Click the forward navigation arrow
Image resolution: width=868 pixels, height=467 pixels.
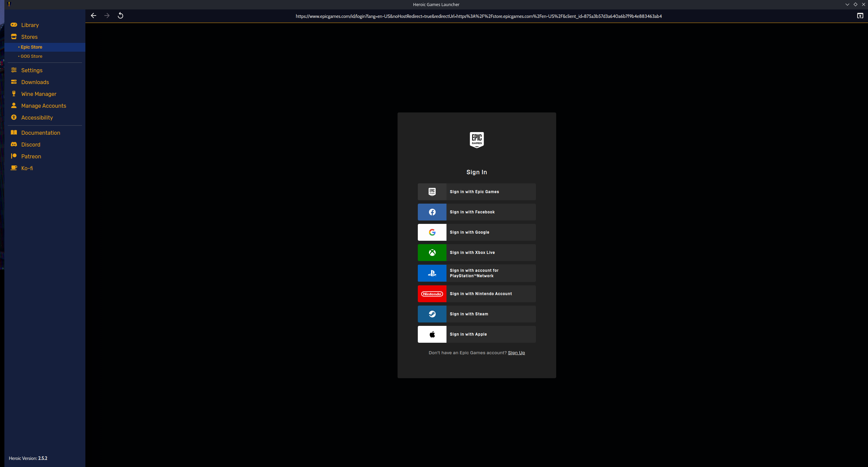click(107, 16)
